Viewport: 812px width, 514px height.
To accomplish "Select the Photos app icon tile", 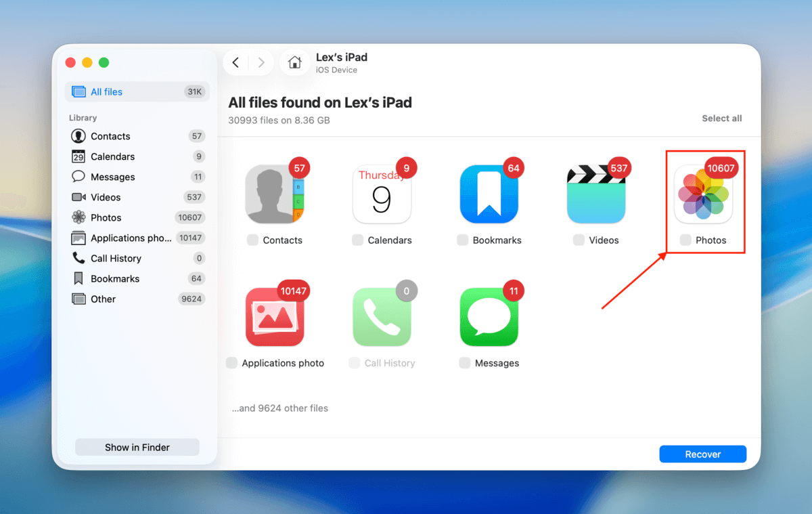I will pos(704,193).
